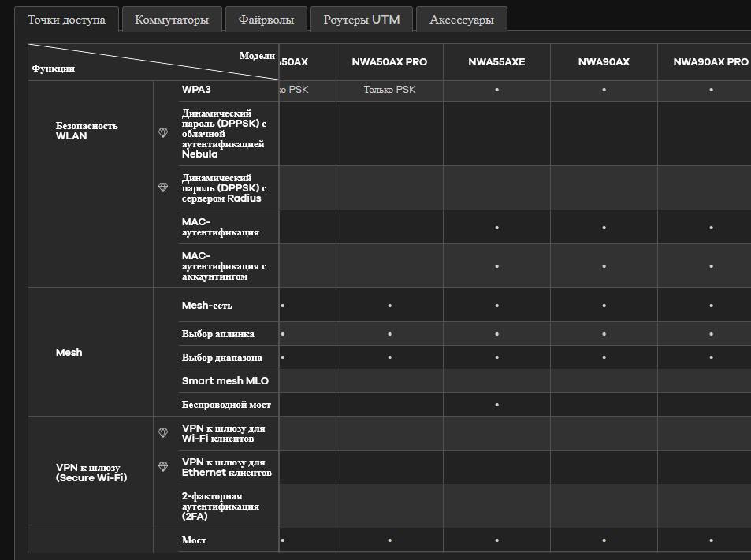Click the Мост row label
Image resolution: width=751 pixels, height=560 pixels.
(x=194, y=540)
